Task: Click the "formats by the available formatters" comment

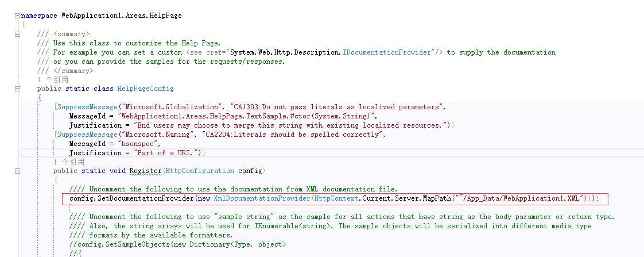Action: 151,235
